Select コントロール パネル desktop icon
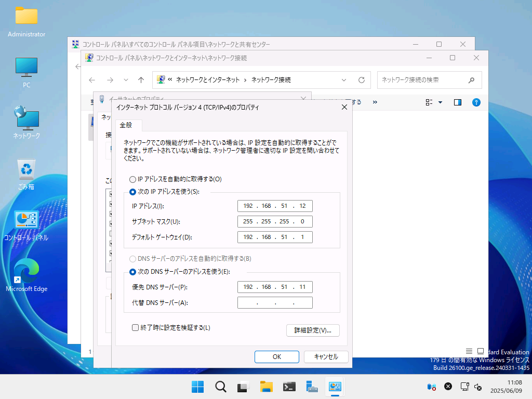Viewport: 532px width, 399px height. pyautogui.click(x=26, y=225)
